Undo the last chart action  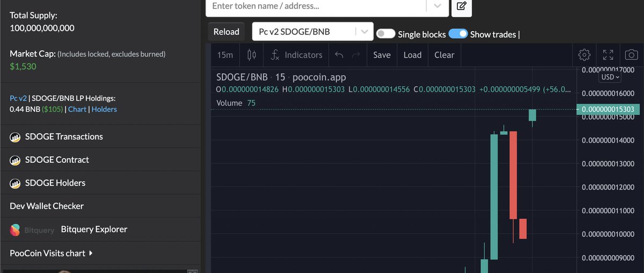[x=339, y=55]
